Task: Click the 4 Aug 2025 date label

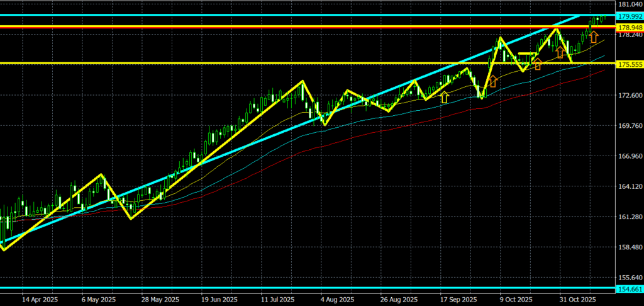Action: (x=338, y=300)
